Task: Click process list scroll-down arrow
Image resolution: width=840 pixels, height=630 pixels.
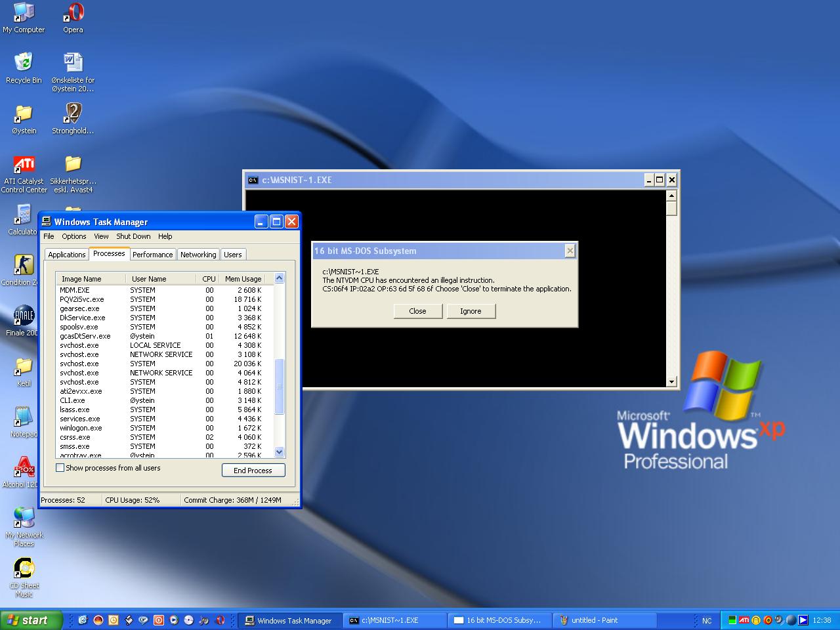Action: click(x=279, y=452)
